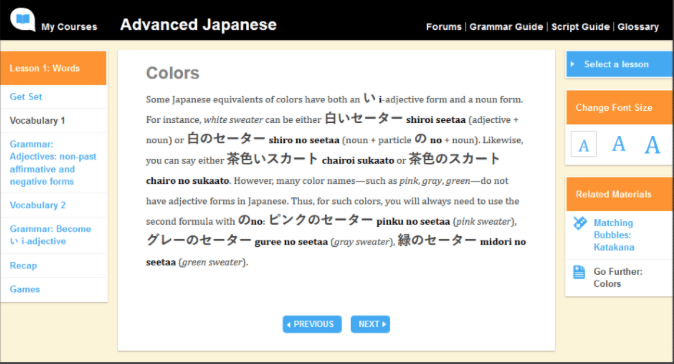The image size is (674, 364).
Task: Open the Forums page
Action: coord(444,27)
